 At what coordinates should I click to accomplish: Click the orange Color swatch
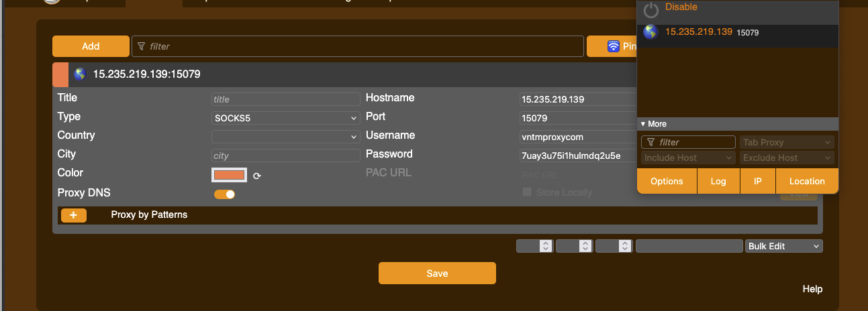230,175
